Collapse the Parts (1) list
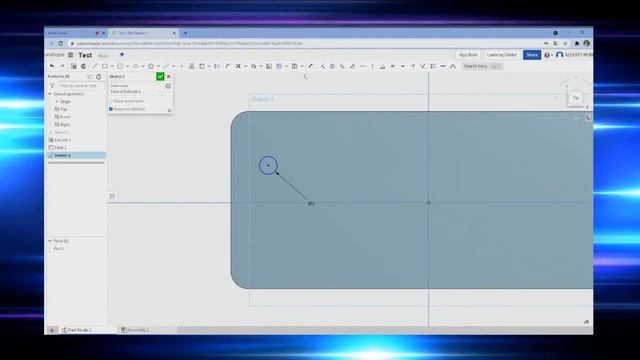The width and height of the screenshot is (640, 360). (50, 241)
